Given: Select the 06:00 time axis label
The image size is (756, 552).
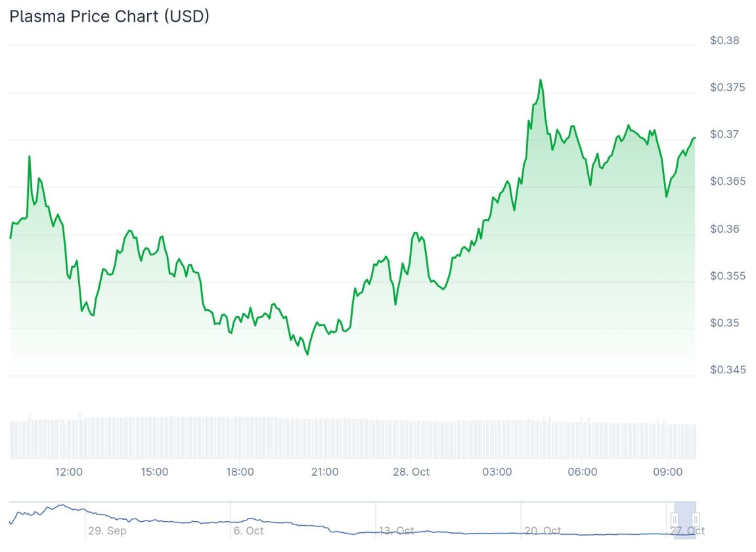Looking at the screenshot, I should pos(583,472).
